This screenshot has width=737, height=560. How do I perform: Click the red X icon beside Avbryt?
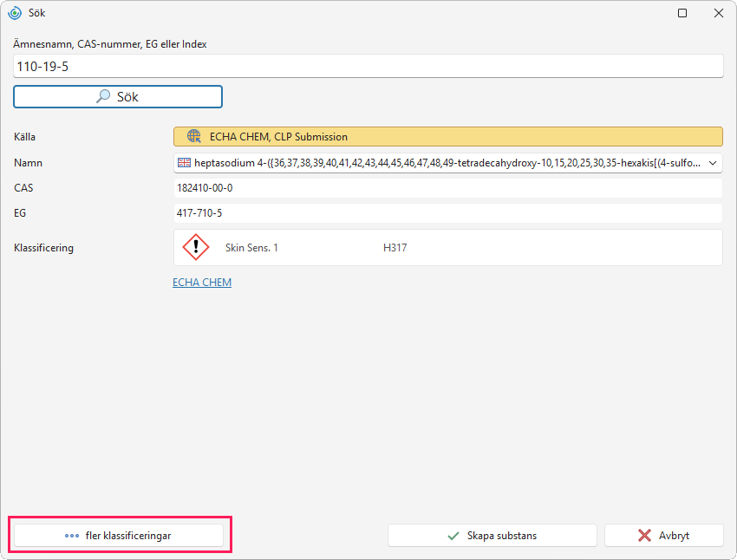[x=644, y=536]
